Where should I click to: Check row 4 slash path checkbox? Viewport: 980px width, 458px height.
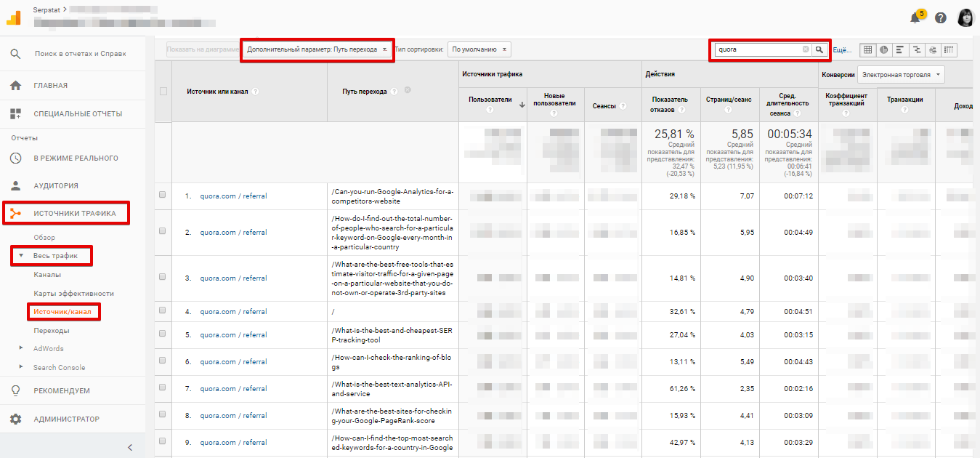coord(163,310)
